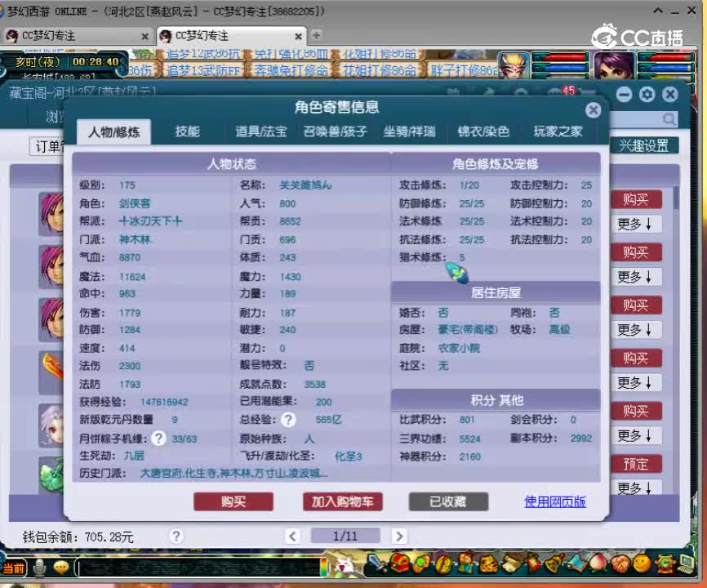Image resolution: width=707 pixels, height=588 pixels.
Task: Click 加入购物车 button
Action: (343, 501)
